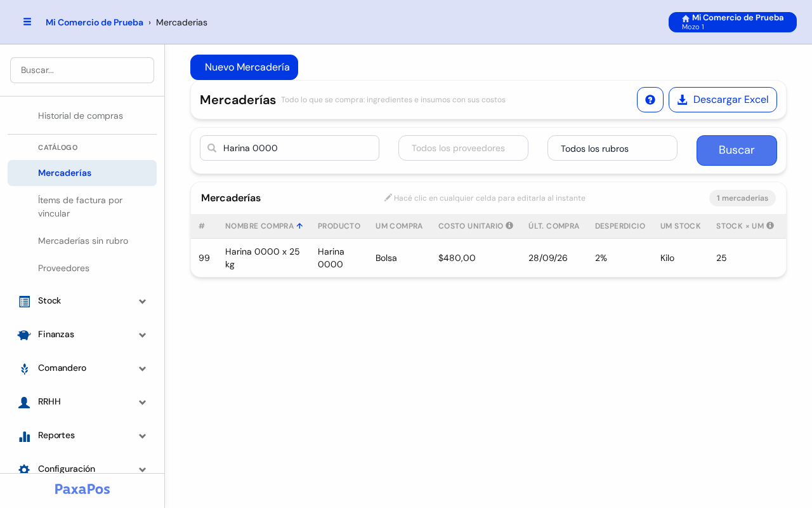Click the 28/09/26 last purchase cell

[x=554, y=258]
